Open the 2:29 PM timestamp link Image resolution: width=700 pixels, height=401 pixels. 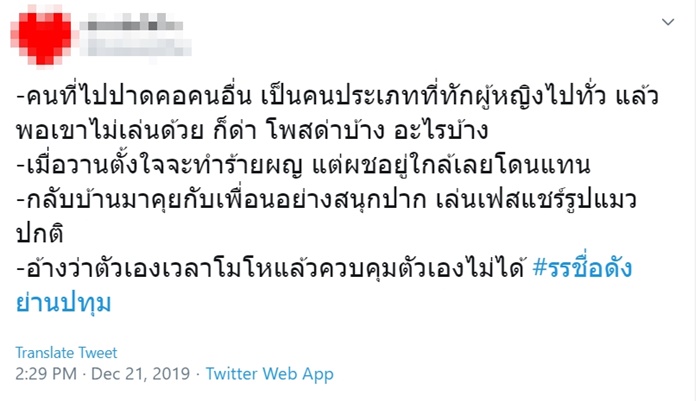(43, 374)
